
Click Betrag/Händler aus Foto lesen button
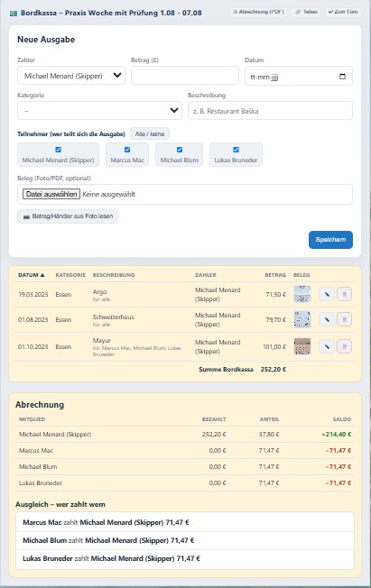click(x=68, y=216)
